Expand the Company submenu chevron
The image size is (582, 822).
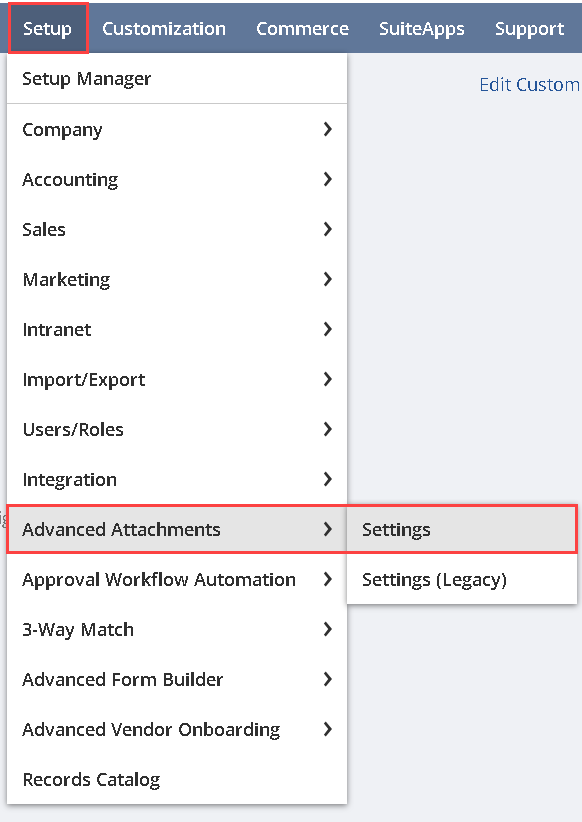tap(328, 129)
